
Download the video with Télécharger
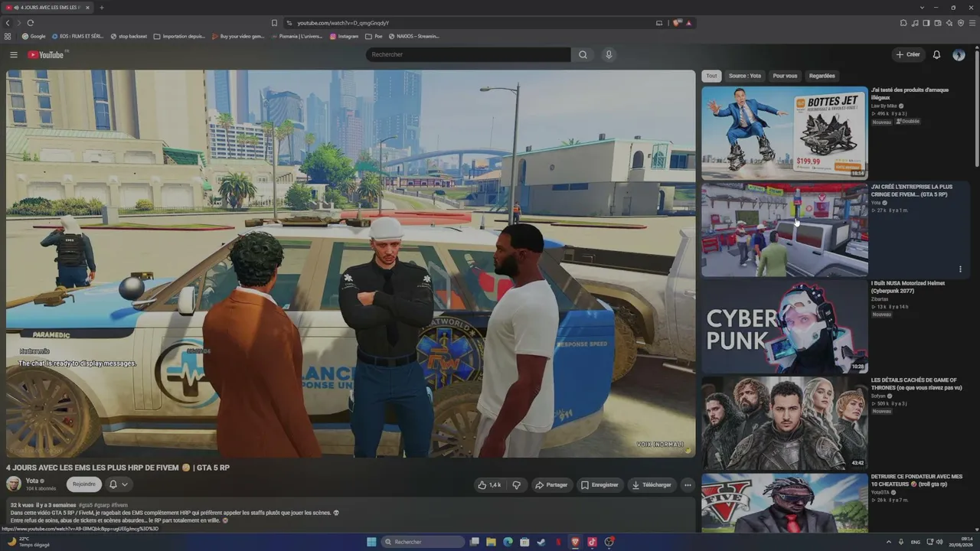point(652,484)
